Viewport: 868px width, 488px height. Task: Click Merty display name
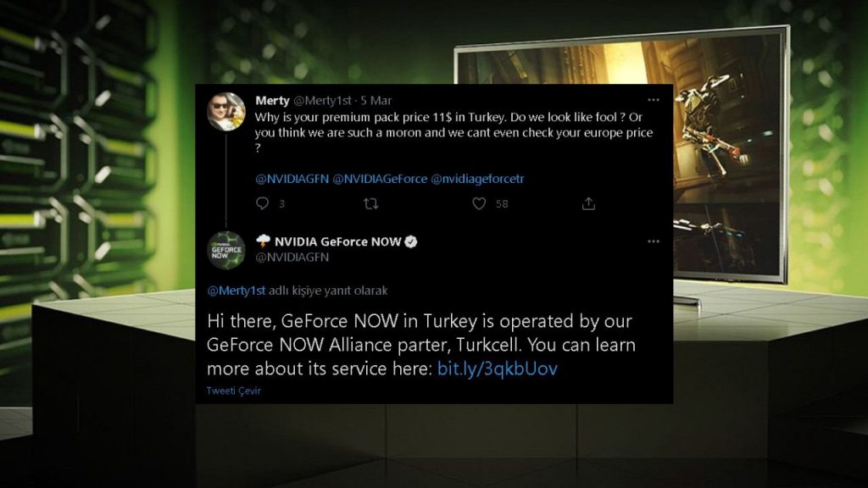[x=272, y=100]
